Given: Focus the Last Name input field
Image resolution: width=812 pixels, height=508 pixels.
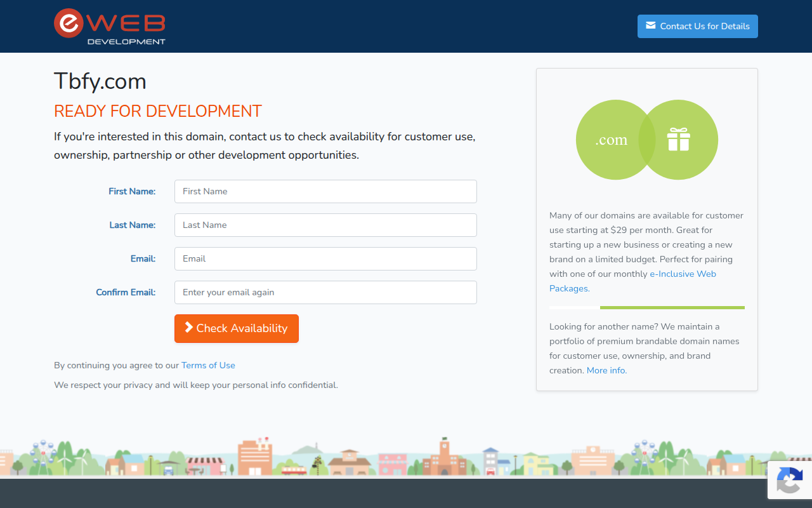Looking at the screenshot, I should tap(325, 225).
